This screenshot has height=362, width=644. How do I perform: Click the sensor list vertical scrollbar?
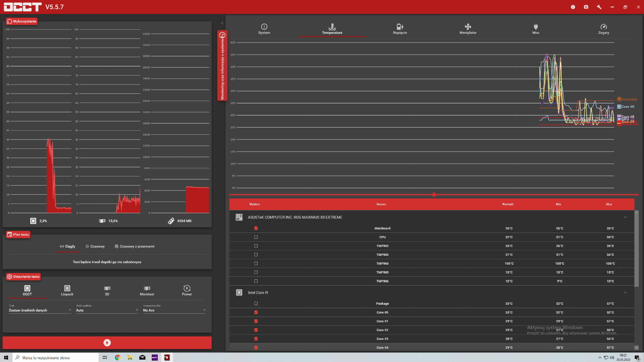point(636,249)
